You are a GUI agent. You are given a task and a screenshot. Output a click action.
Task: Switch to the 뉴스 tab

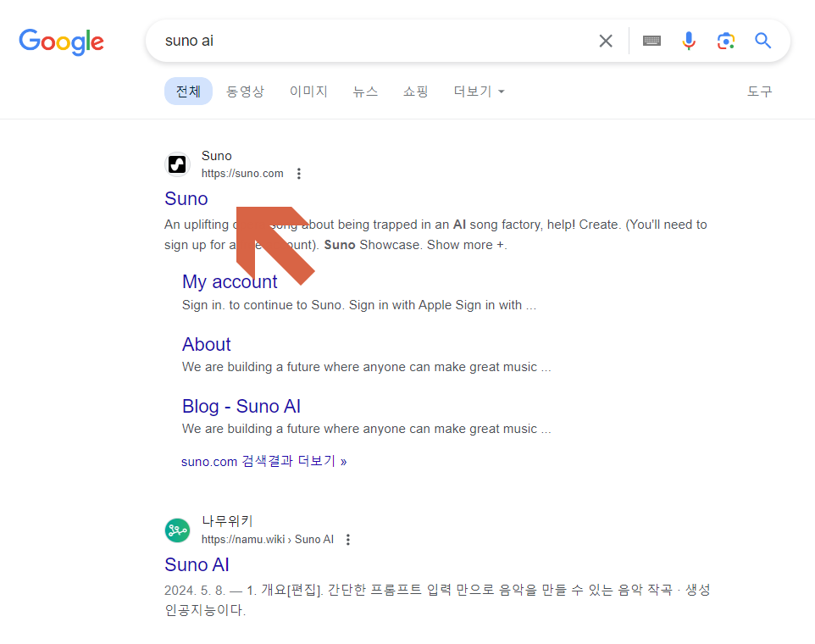click(365, 92)
